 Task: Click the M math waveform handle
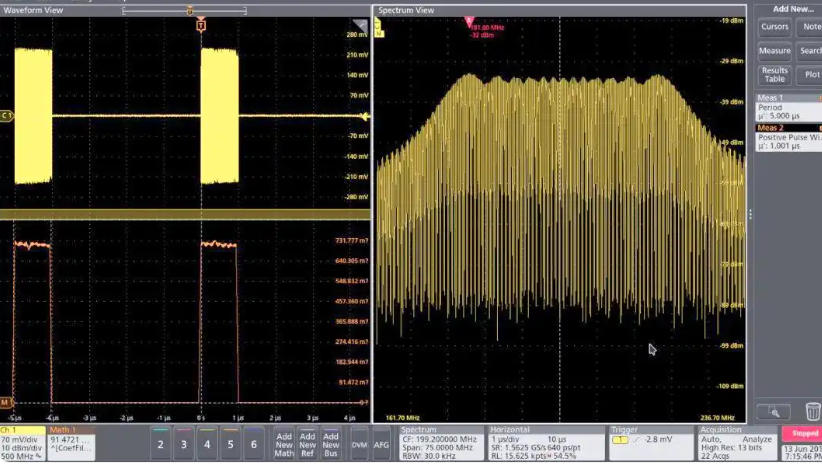(6, 402)
